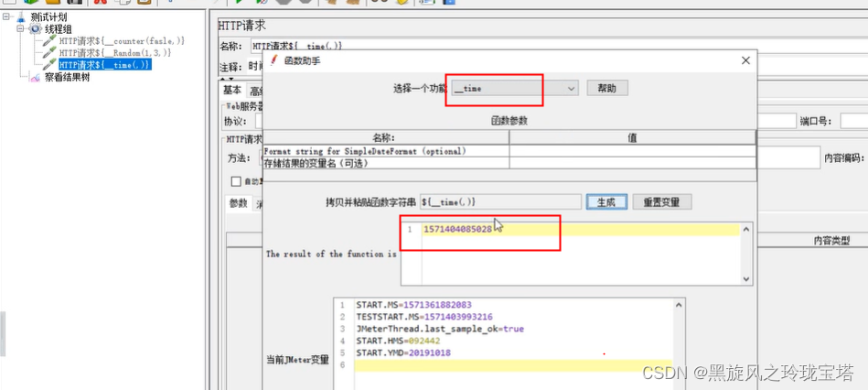The width and height of the screenshot is (868, 390).
Task: Toggle the 自动重定向 checkbox
Action: 236,181
